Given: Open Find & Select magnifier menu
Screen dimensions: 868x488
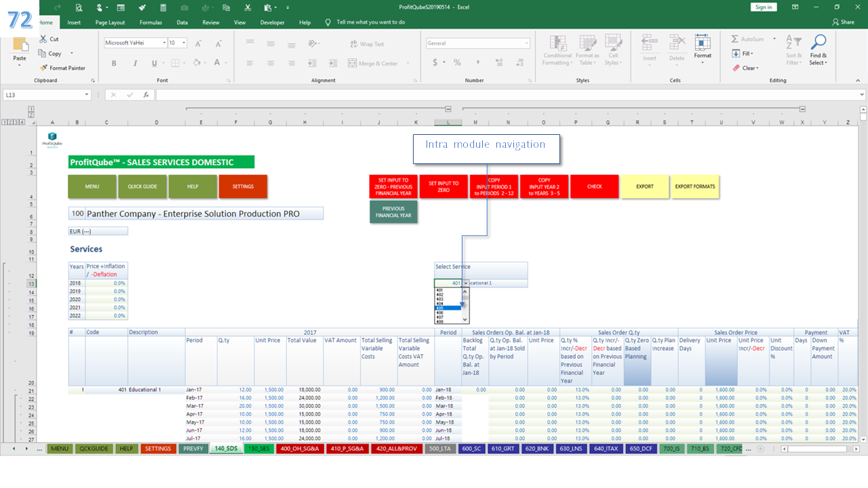Looking at the screenshot, I should pos(818,50).
